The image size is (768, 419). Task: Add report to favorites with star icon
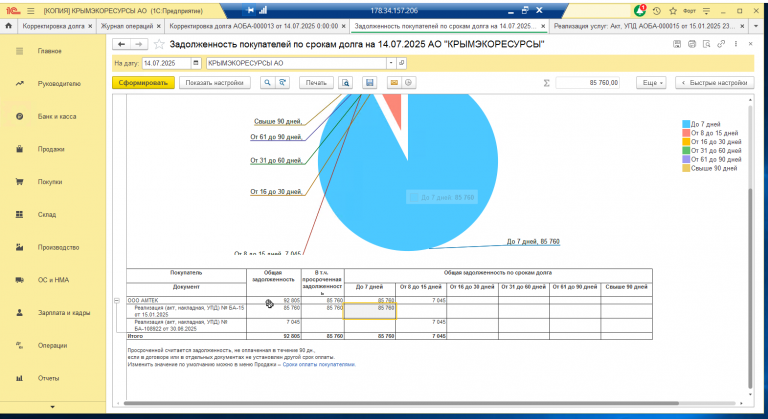click(x=159, y=45)
